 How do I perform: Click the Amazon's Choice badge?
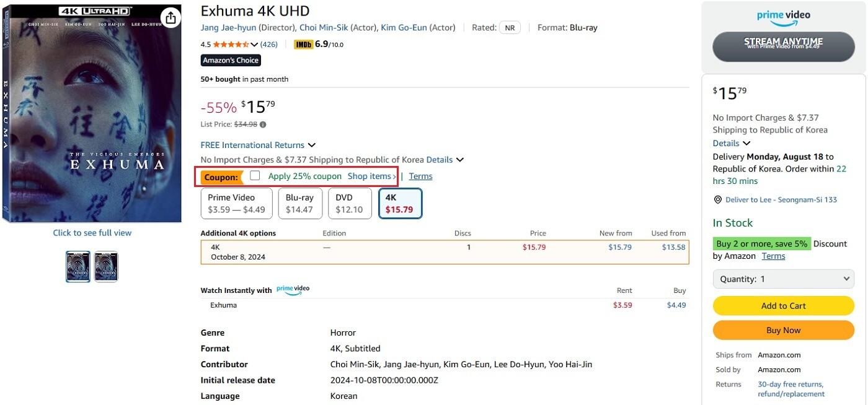[x=231, y=60]
